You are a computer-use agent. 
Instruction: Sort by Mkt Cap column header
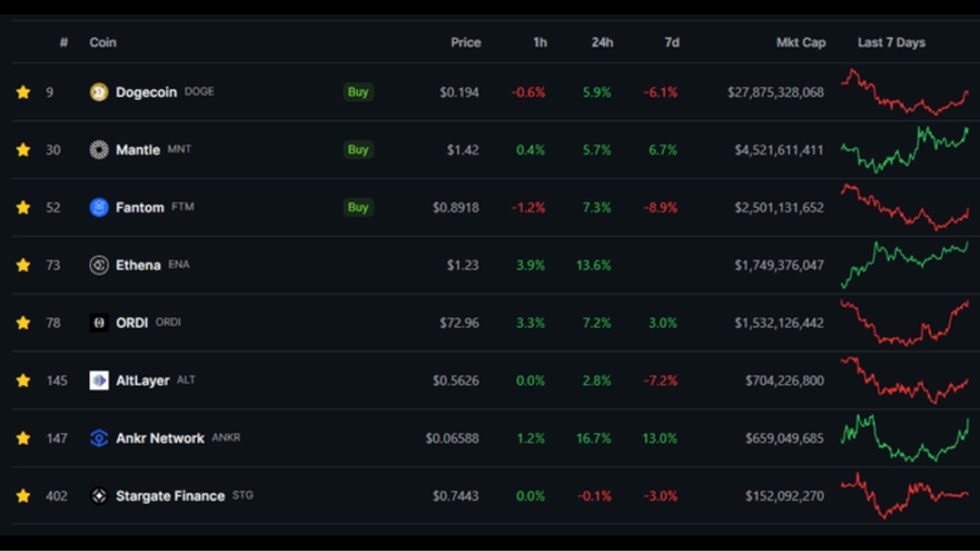(x=800, y=43)
